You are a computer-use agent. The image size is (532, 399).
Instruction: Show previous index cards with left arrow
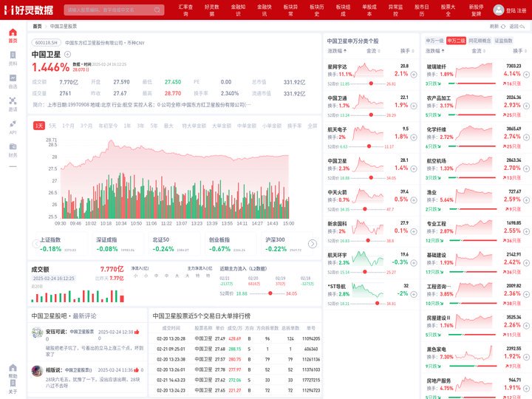pyautogui.click(x=36, y=244)
